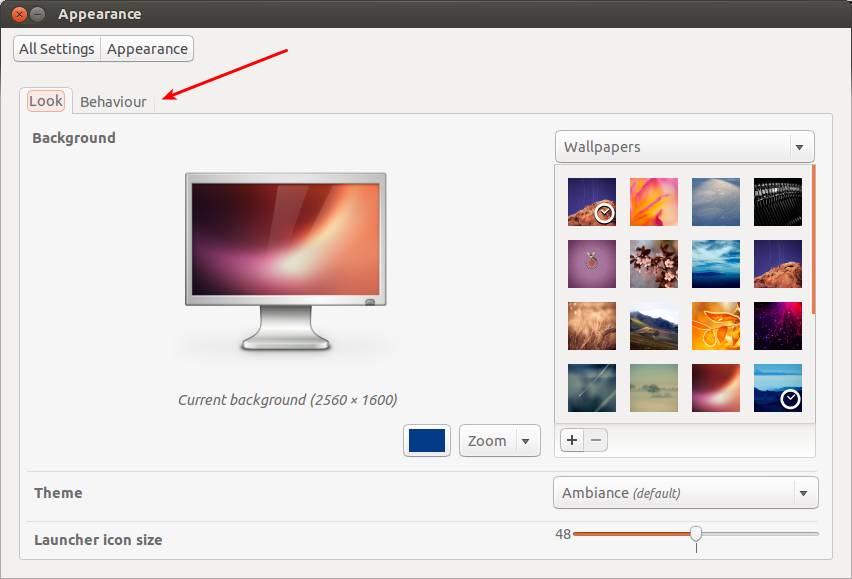Viewport: 852px width, 579px height.
Task: Add a wallpaper with the plus button
Action: click(x=572, y=440)
